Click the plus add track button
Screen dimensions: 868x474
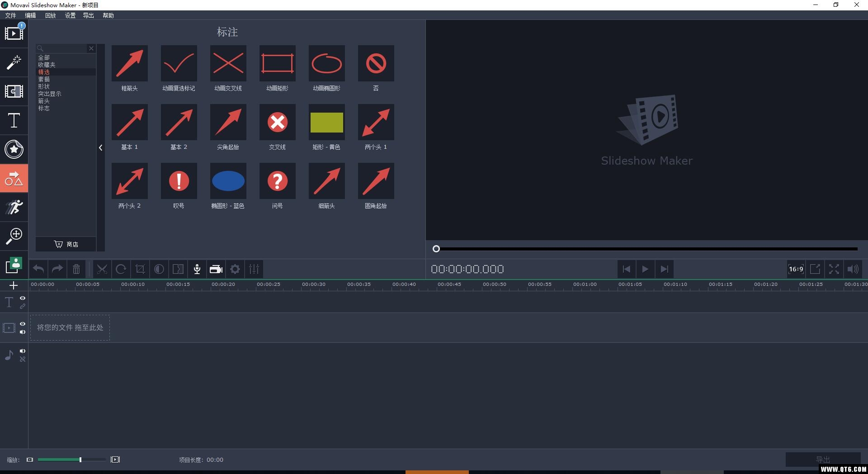pos(14,285)
